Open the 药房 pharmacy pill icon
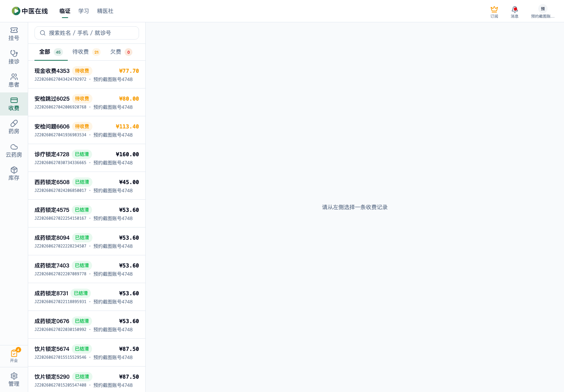Screen dimensions: 564x392 (14, 123)
